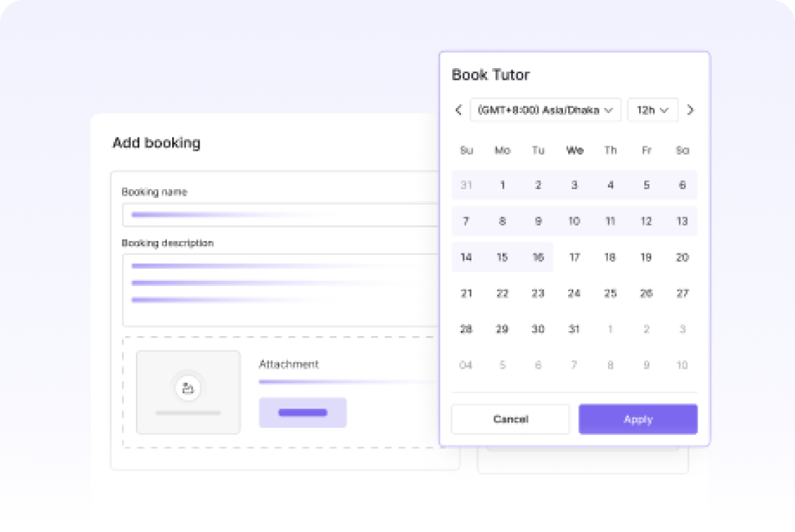Screen dimensions: 795x532
Task: Click the Booking description text area
Action: point(282,290)
